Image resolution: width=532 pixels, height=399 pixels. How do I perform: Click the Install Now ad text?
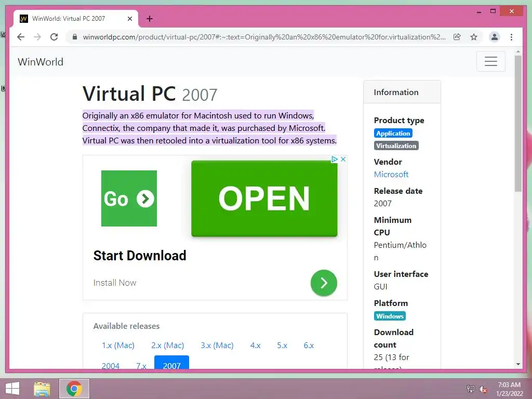(115, 283)
